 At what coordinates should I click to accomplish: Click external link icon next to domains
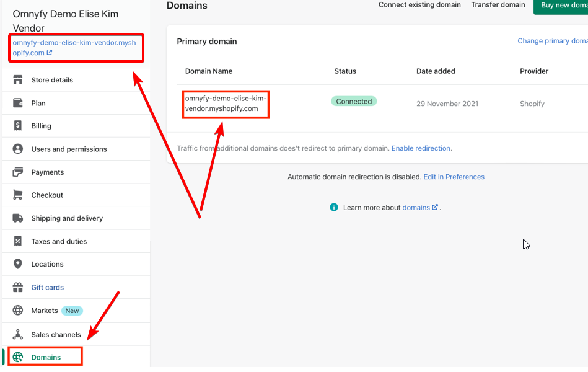435,207
